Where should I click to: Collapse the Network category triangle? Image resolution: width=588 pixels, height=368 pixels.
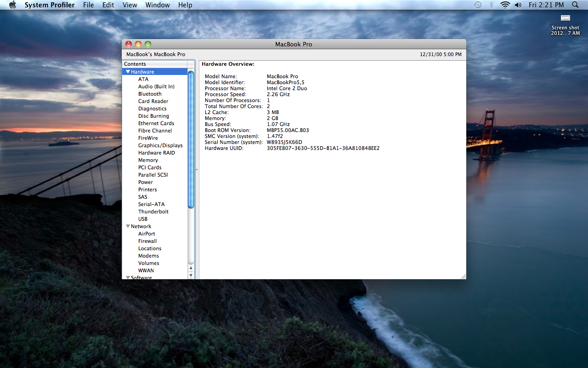tap(128, 226)
